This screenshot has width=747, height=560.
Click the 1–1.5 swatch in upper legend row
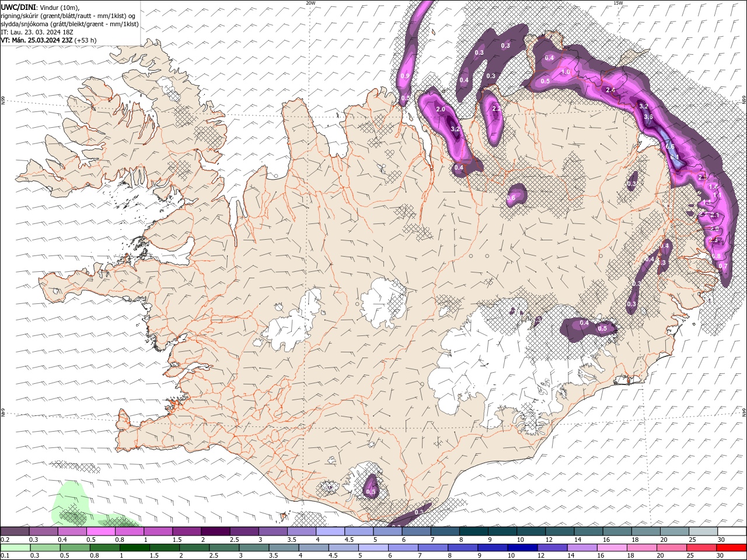(x=158, y=531)
